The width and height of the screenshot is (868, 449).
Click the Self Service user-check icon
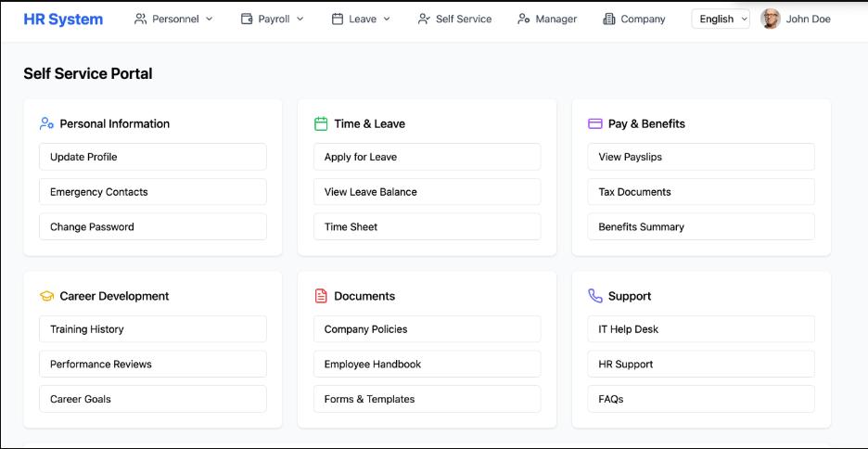click(424, 19)
